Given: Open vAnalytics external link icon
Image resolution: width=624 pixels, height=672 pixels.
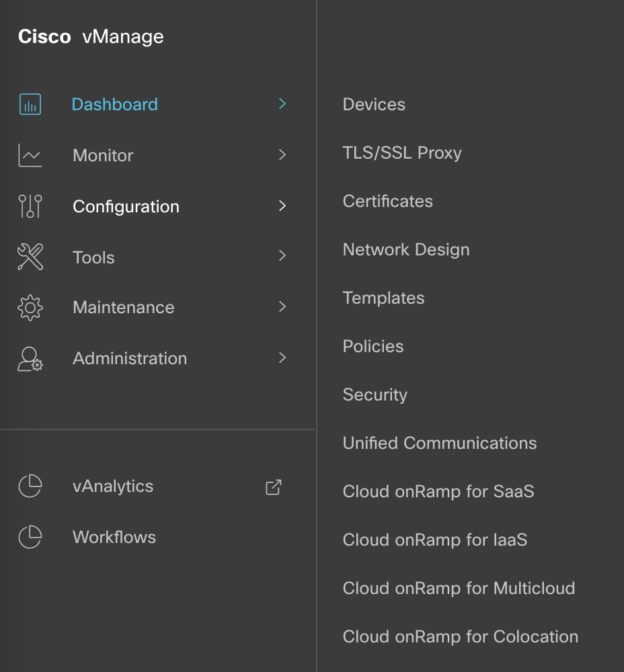Looking at the screenshot, I should pos(274,487).
